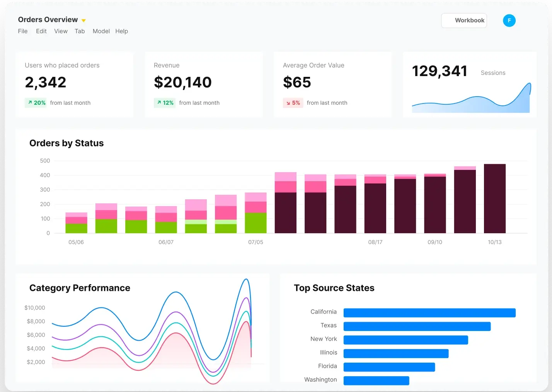
Task: Click the Category Performance heading
Action: [x=80, y=288]
